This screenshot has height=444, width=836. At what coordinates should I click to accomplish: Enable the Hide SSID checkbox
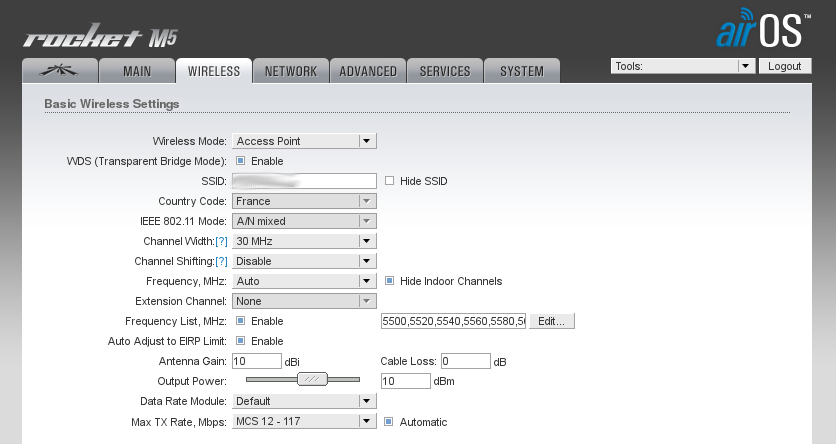(x=389, y=181)
